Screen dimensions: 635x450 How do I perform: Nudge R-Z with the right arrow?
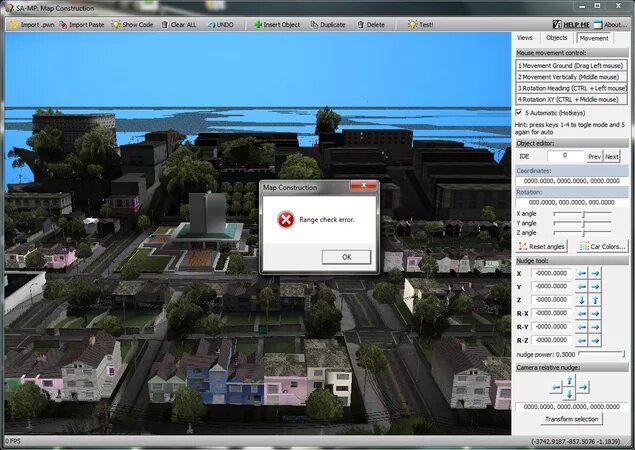595,340
